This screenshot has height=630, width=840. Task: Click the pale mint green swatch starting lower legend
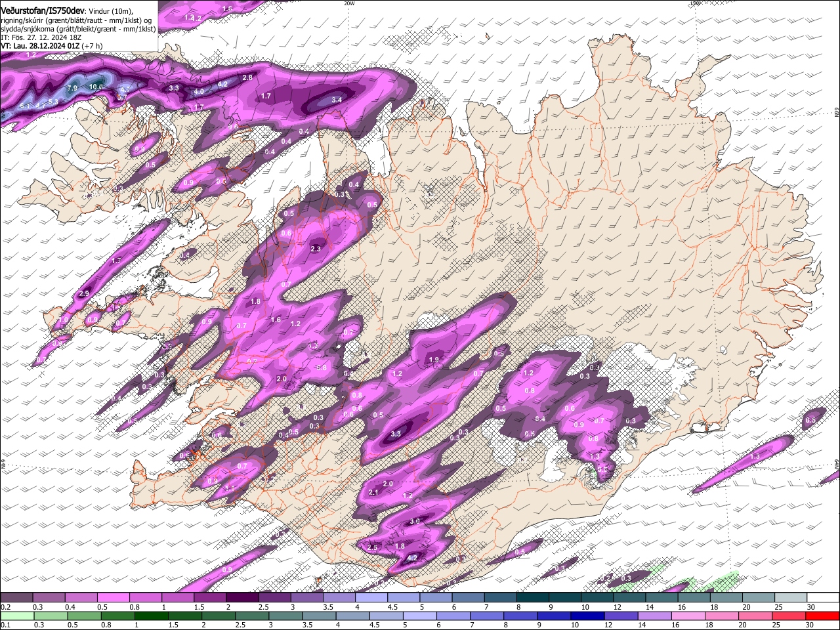point(17,616)
